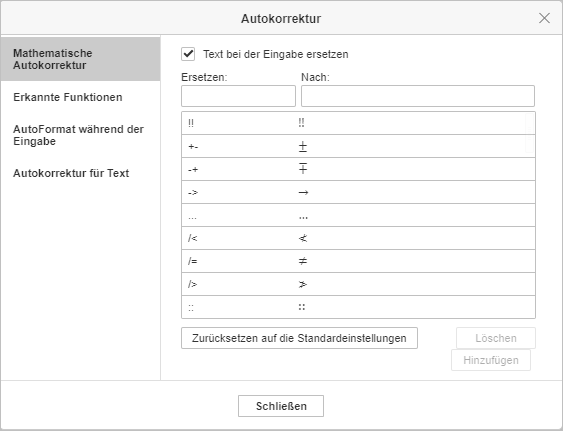Screen dimensions: 563x431
Task: Click the Ersetzen input field
Action: click(x=238, y=96)
